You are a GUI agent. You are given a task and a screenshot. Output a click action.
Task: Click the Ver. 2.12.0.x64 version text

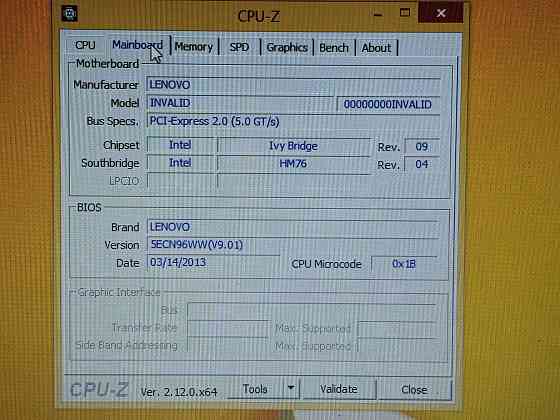(179, 392)
